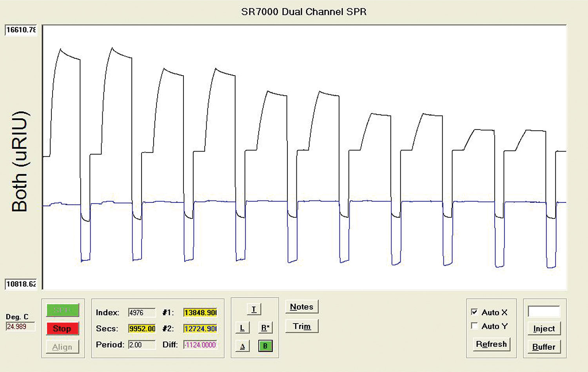This screenshot has width=588, height=372.
Task: Click the T channel button
Action: (254, 309)
